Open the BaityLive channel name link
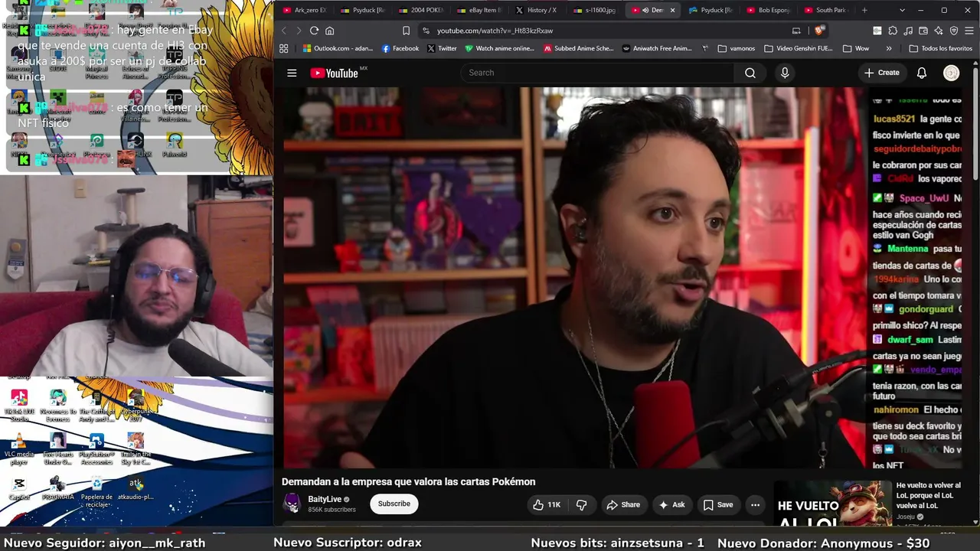980x551 pixels. pos(325,499)
